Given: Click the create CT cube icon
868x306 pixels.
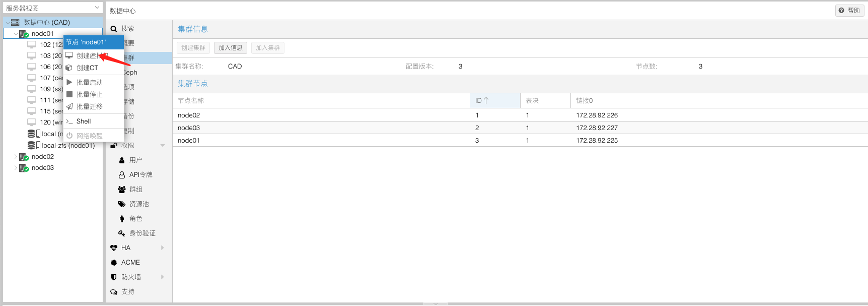Looking at the screenshot, I should pos(69,68).
